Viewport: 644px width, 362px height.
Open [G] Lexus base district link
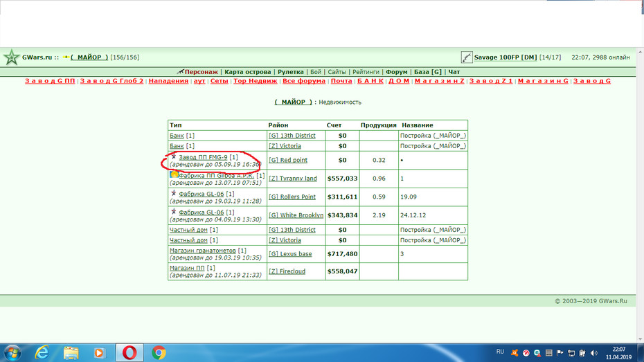click(290, 254)
